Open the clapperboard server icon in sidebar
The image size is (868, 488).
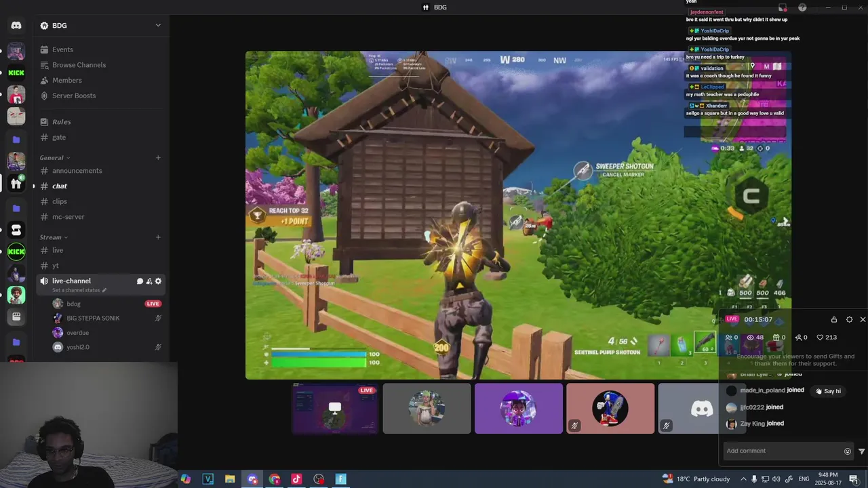coord(16,317)
